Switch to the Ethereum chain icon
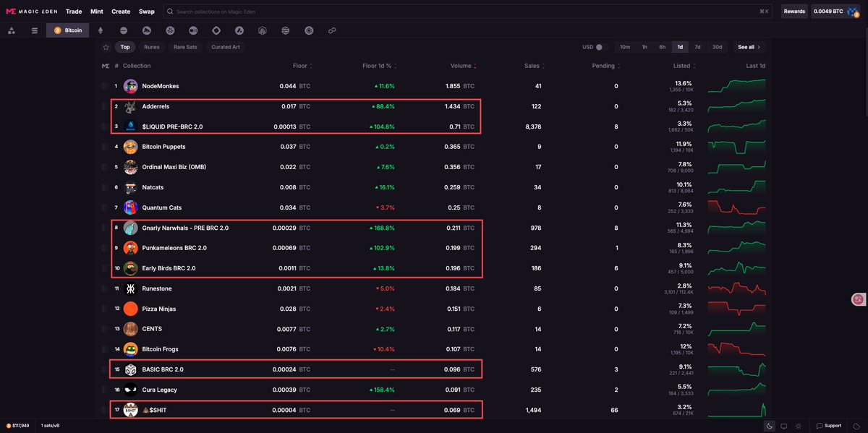Image resolution: width=868 pixels, height=433 pixels. click(101, 30)
